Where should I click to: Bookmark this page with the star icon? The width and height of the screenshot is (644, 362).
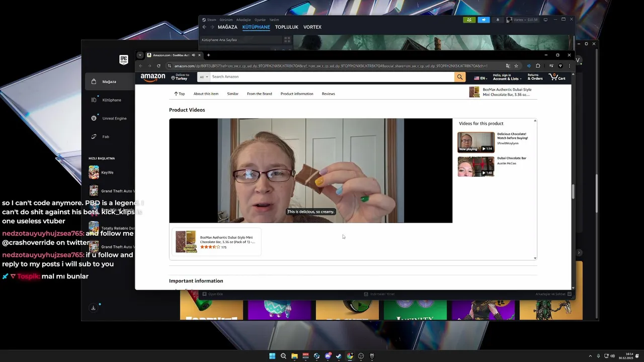(x=516, y=66)
